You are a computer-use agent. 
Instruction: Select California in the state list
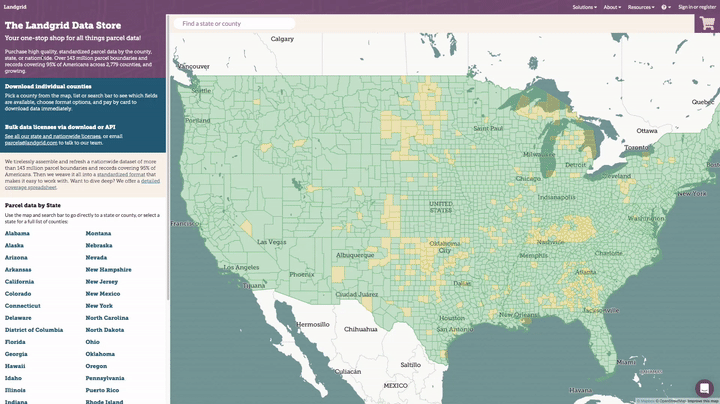coord(19,281)
